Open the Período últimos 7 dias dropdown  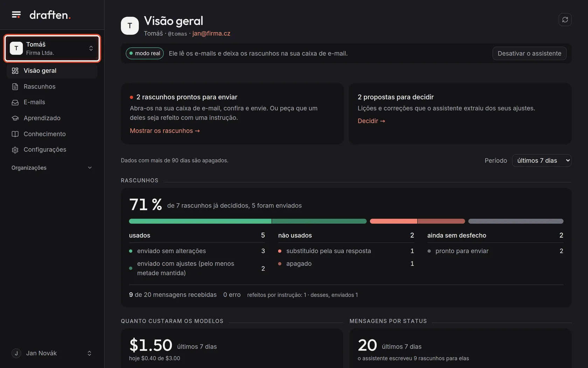point(541,161)
